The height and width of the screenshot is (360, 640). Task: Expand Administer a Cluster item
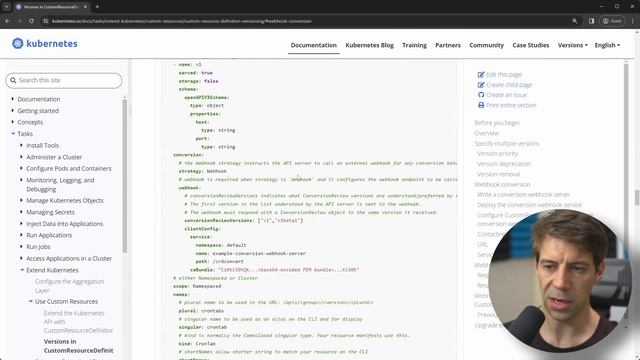click(22, 157)
